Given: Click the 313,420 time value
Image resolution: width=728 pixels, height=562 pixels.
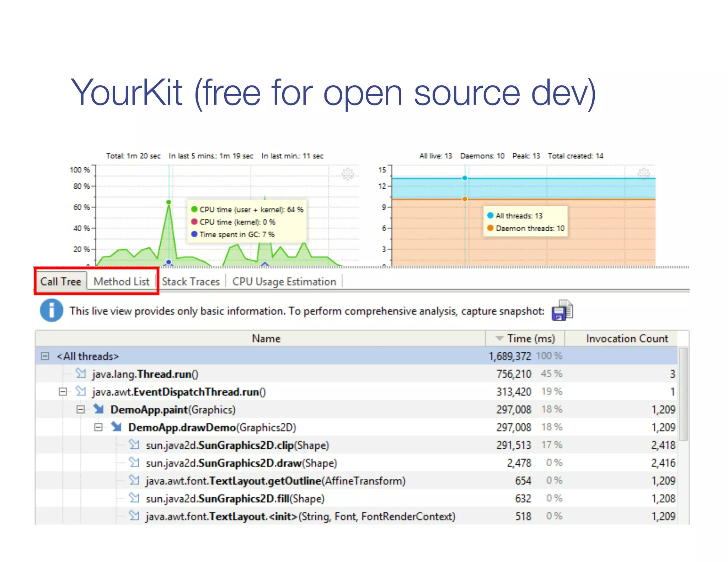Looking at the screenshot, I should [514, 391].
